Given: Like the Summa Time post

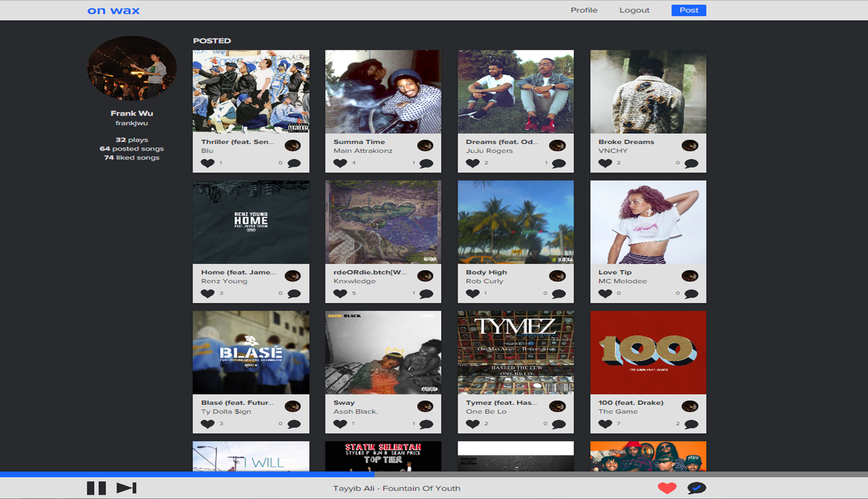Looking at the screenshot, I should pyautogui.click(x=340, y=163).
